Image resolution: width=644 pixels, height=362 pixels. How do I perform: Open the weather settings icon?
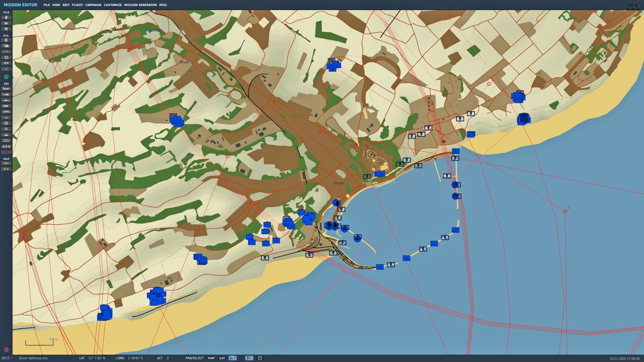(6, 46)
